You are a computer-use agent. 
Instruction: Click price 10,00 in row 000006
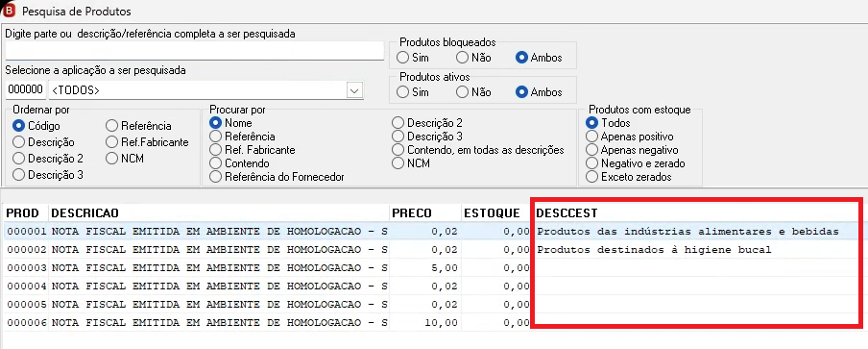point(441,322)
